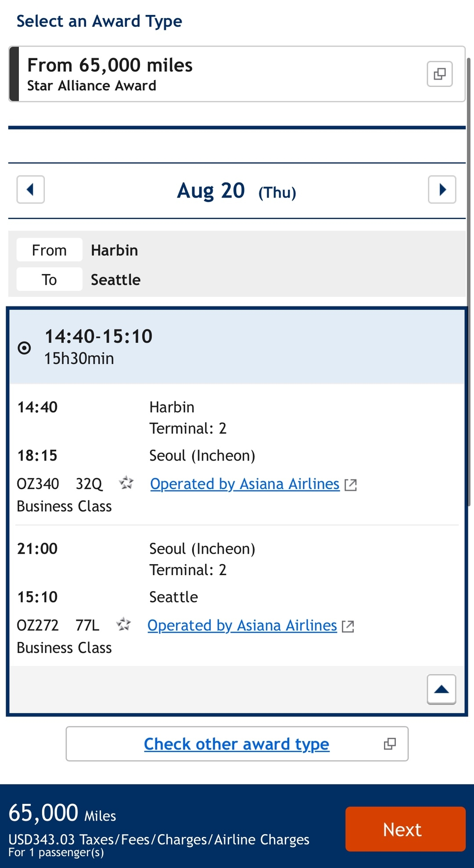The width and height of the screenshot is (474, 868).
Task: Select the 14:40-15:10 flight radio button
Action: [x=25, y=348]
